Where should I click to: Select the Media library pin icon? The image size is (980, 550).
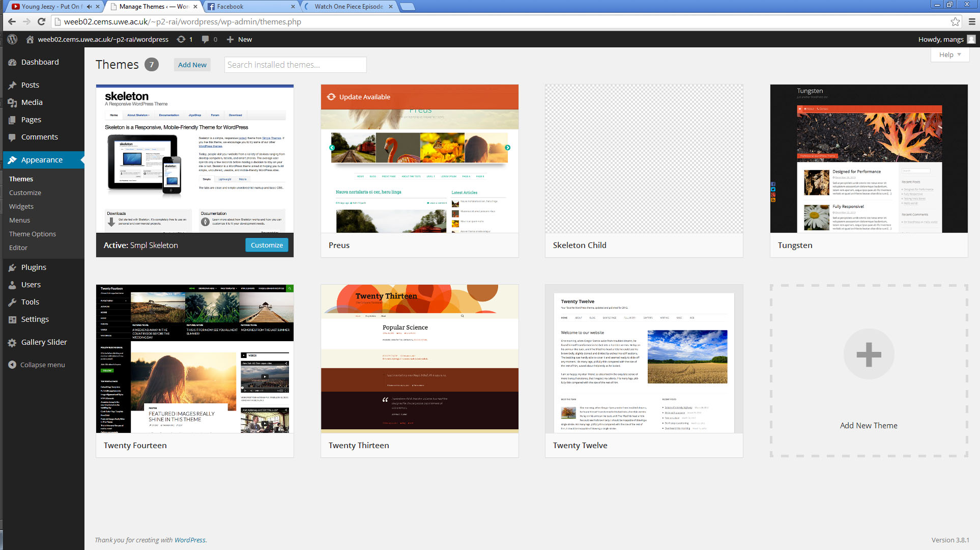(12, 102)
